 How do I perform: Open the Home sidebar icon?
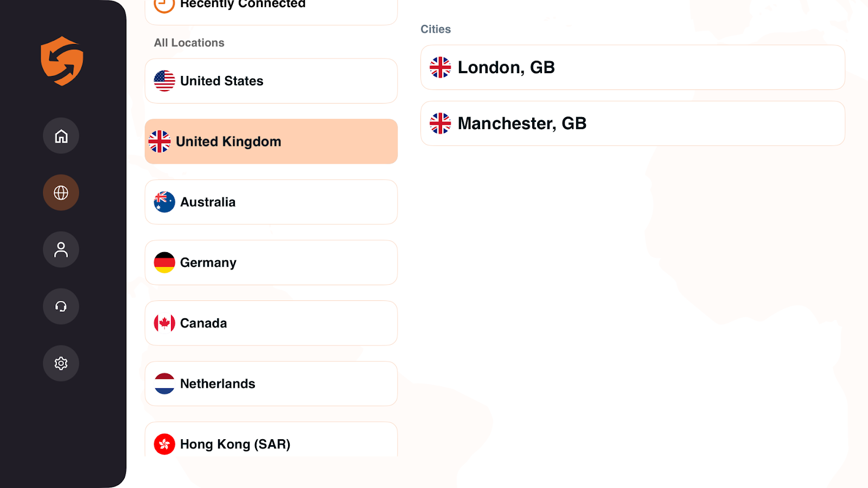tap(61, 136)
